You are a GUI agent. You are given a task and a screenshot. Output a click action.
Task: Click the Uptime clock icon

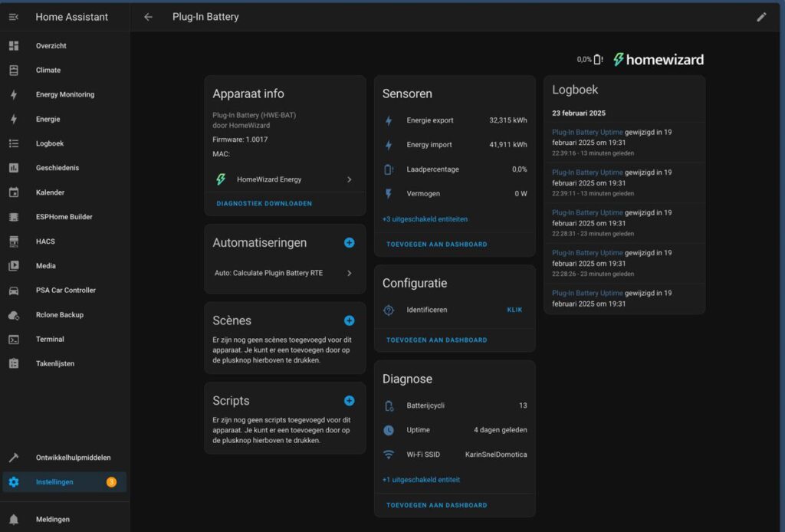point(389,430)
